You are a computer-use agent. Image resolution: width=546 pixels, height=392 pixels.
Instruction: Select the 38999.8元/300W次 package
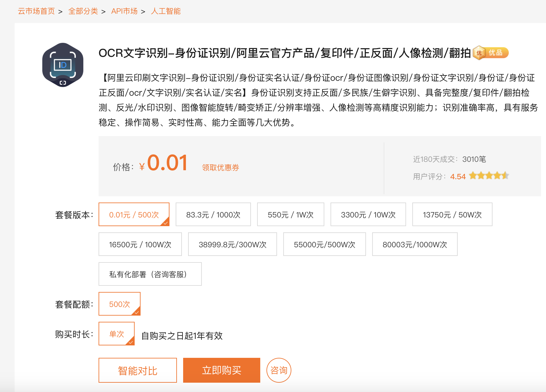click(x=233, y=244)
